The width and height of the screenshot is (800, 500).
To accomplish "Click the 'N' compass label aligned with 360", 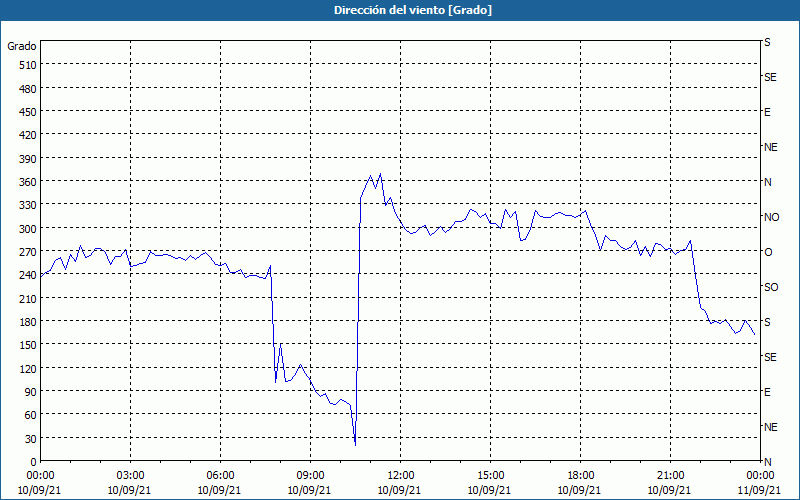I will pos(768,182).
